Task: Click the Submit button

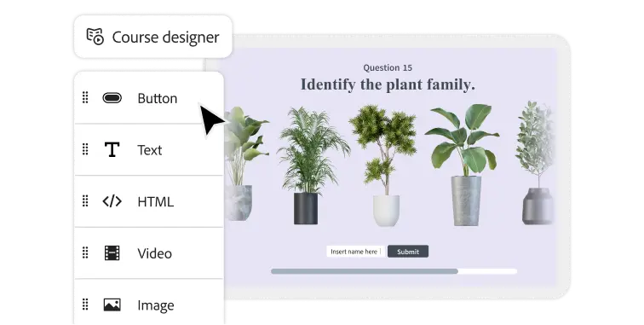Action: (408, 252)
